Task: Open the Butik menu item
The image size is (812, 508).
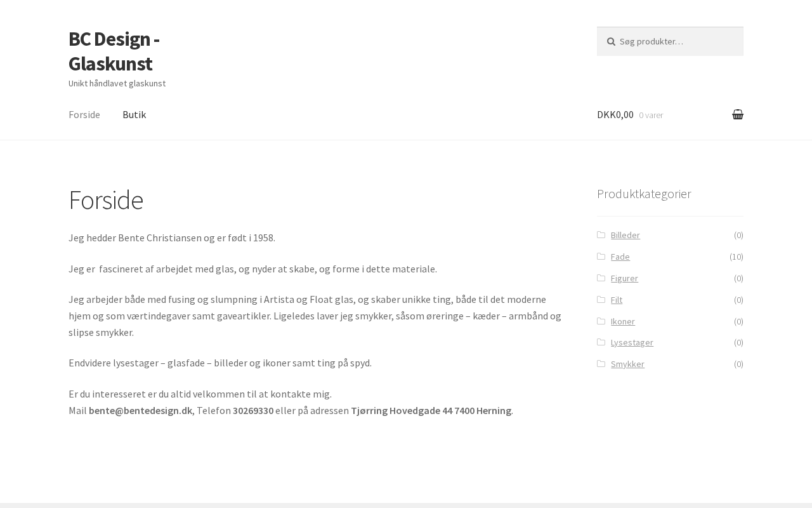Action: tap(134, 114)
